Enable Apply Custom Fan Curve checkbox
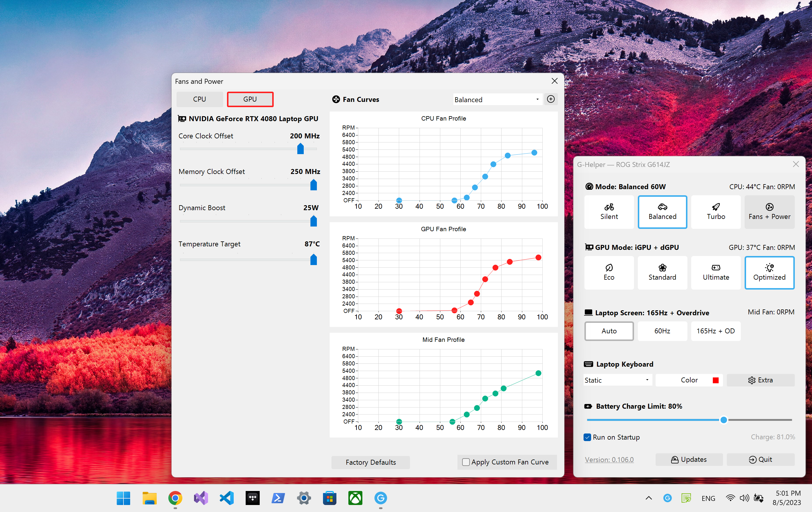This screenshot has width=812, height=512. [x=466, y=462]
